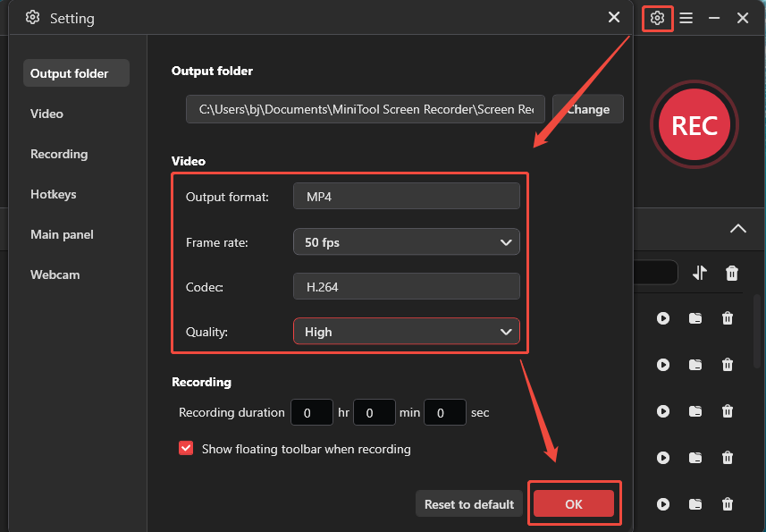The height and width of the screenshot is (532, 766).
Task: Delete the third recording
Action: point(728,410)
